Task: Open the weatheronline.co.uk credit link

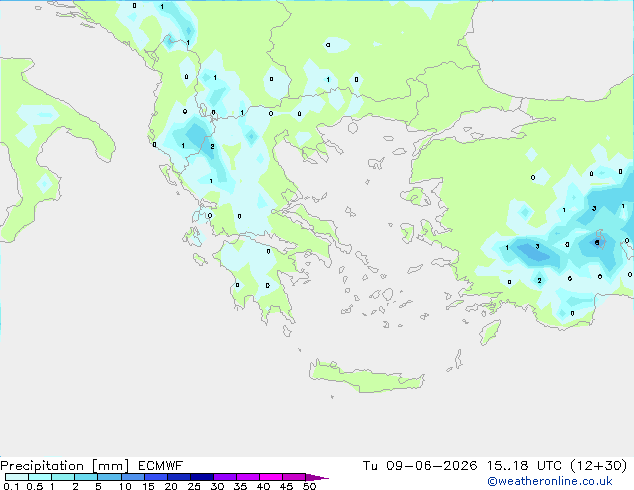Action: coord(550,481)
